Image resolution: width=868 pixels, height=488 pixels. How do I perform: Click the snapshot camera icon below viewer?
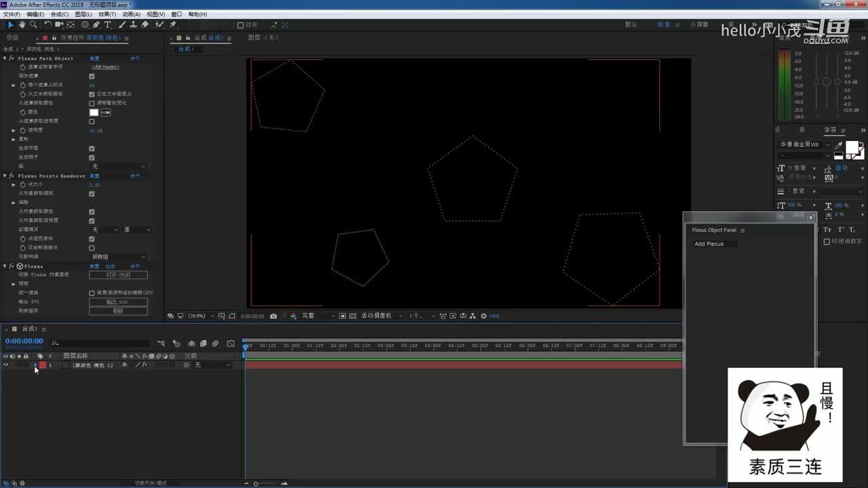click(273, 316)
